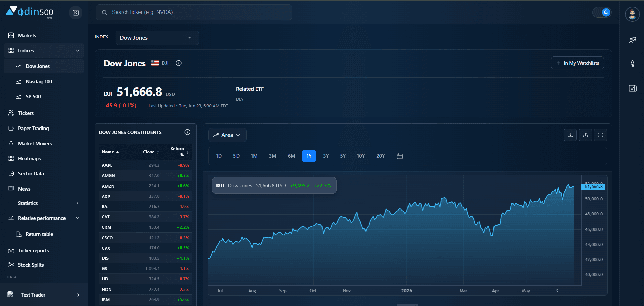Collapse the sidebar with the panel icon
This screenshot has width=644, height=306.
click(76, 13)
